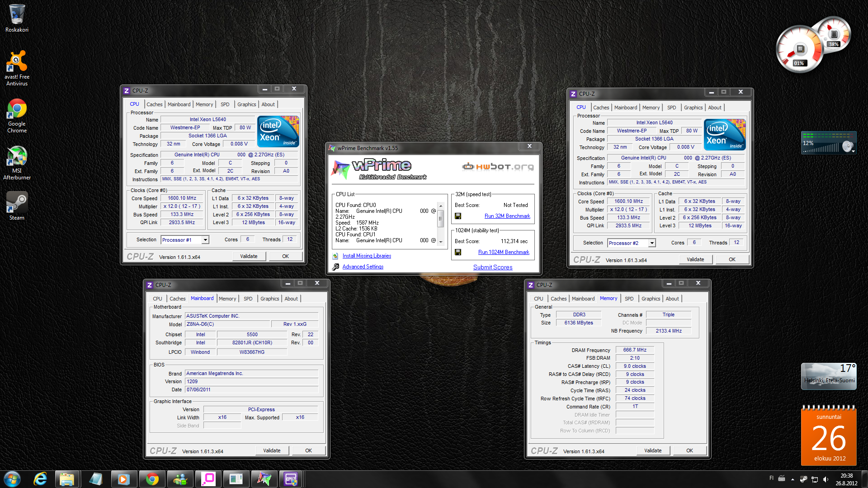Click the 9.0 clocks CAS# Latency value
Image resolution: width=868 pixels, height=488 pixels.
[x=635, y=366]
